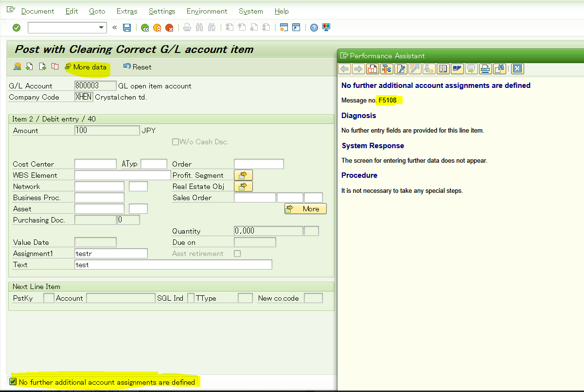584x392 pixels.
Task: Click the More data button
Action: coord(86,67)
